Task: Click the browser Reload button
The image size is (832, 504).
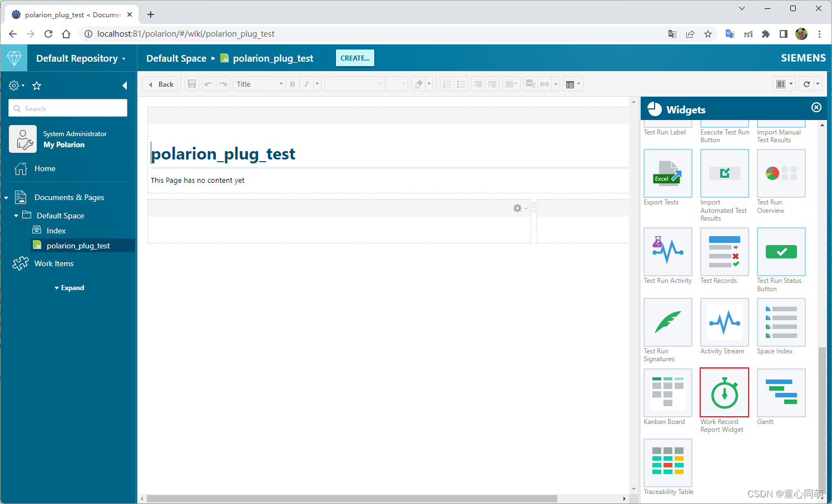Action: coord(48,34)
